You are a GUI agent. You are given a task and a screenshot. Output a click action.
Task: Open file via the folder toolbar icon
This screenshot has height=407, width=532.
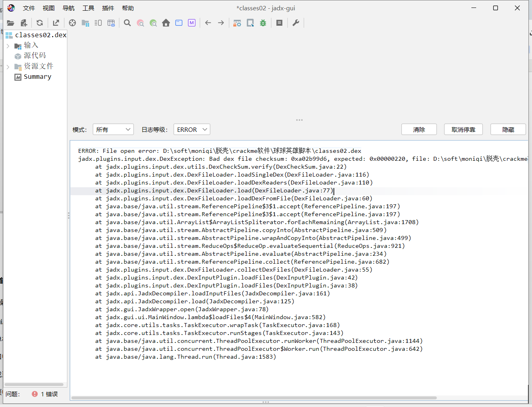(x=11, y=23)
